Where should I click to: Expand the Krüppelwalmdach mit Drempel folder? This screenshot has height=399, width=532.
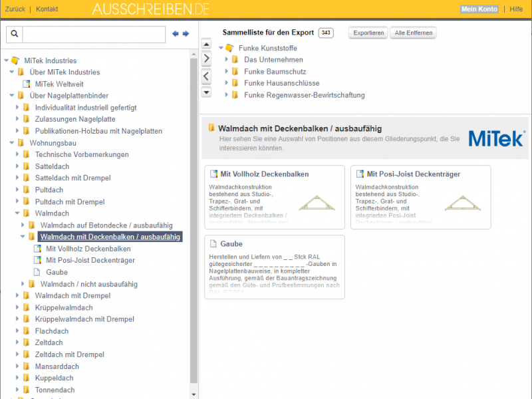(17, 319)
